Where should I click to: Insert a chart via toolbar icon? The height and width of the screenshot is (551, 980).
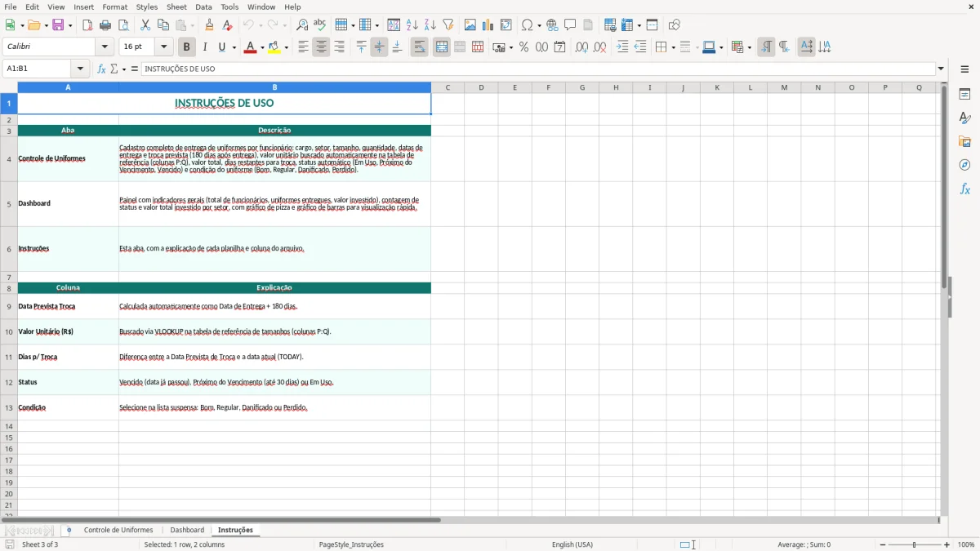tap(488, 25)
